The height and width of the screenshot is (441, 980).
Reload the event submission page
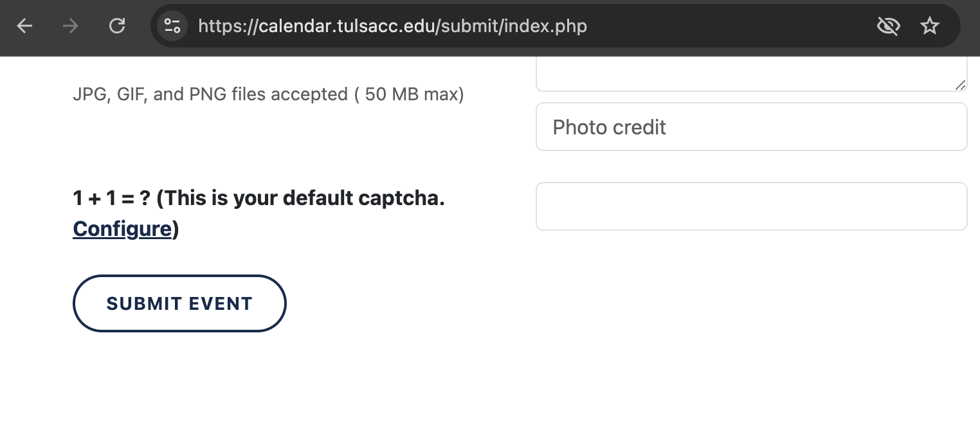(x=117, y=26)
